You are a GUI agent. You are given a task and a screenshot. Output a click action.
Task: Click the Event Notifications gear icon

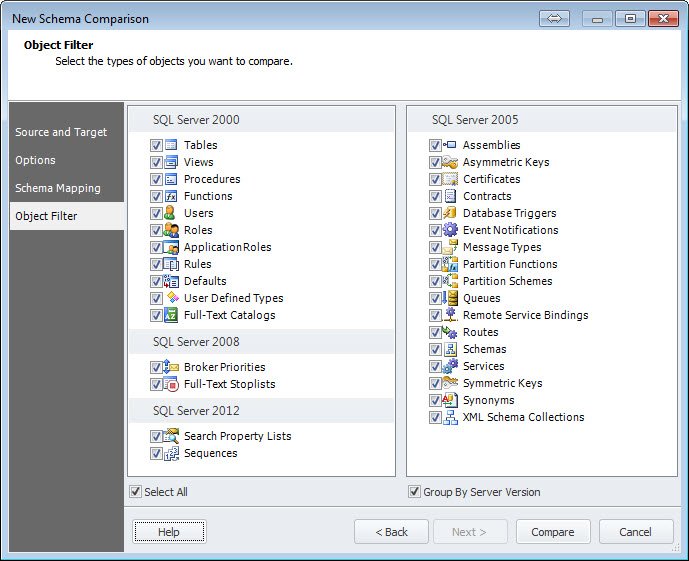[450, 230]
